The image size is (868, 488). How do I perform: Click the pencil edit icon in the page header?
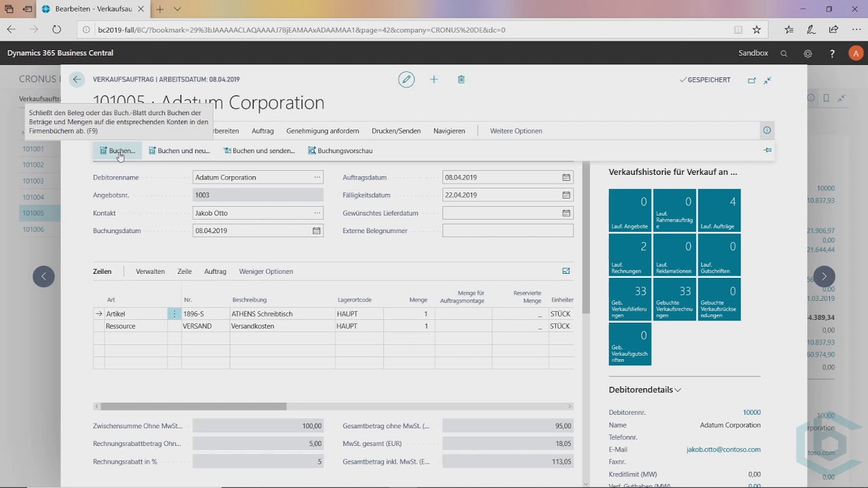point(406,79)
